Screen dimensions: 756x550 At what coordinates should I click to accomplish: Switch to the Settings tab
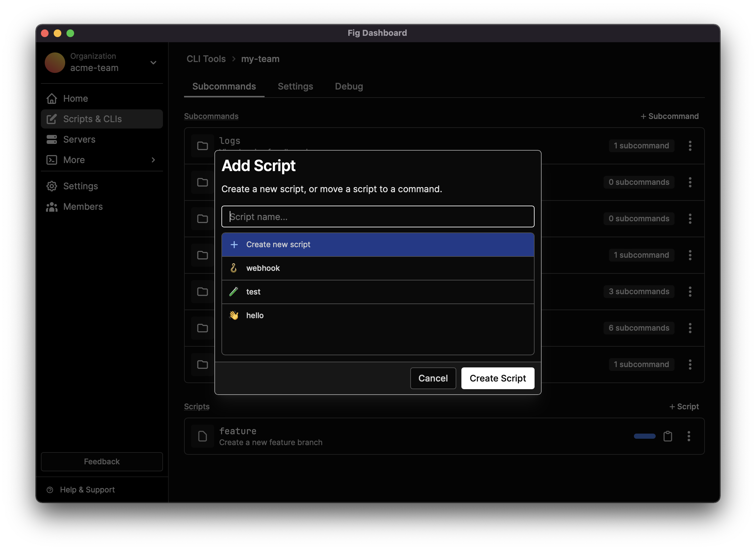(x=295, y=86)
